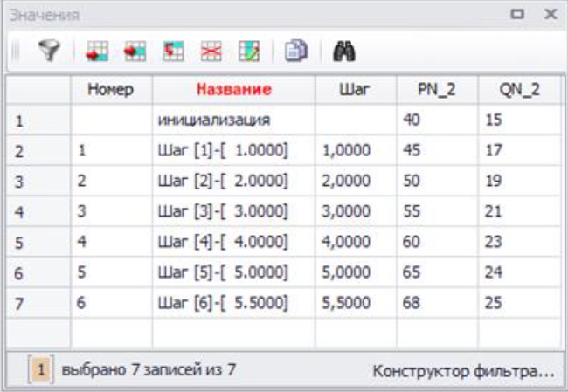Sort by the Название column header
Screen dimensions: 568x392
tap(233, 88)
